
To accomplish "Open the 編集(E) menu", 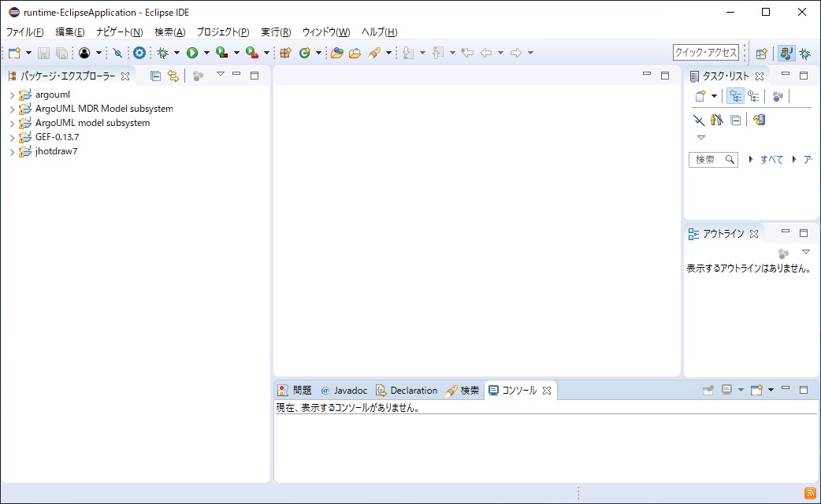I will 69,32.
